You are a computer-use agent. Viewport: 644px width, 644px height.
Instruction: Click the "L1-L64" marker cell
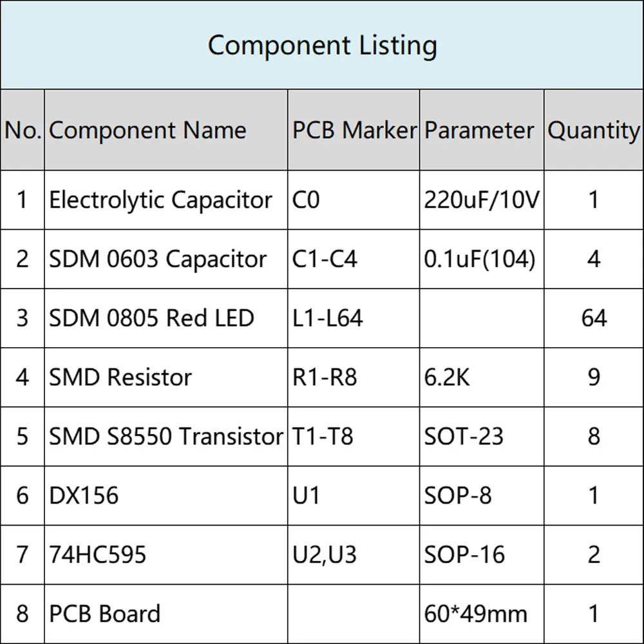coord(327,318)
